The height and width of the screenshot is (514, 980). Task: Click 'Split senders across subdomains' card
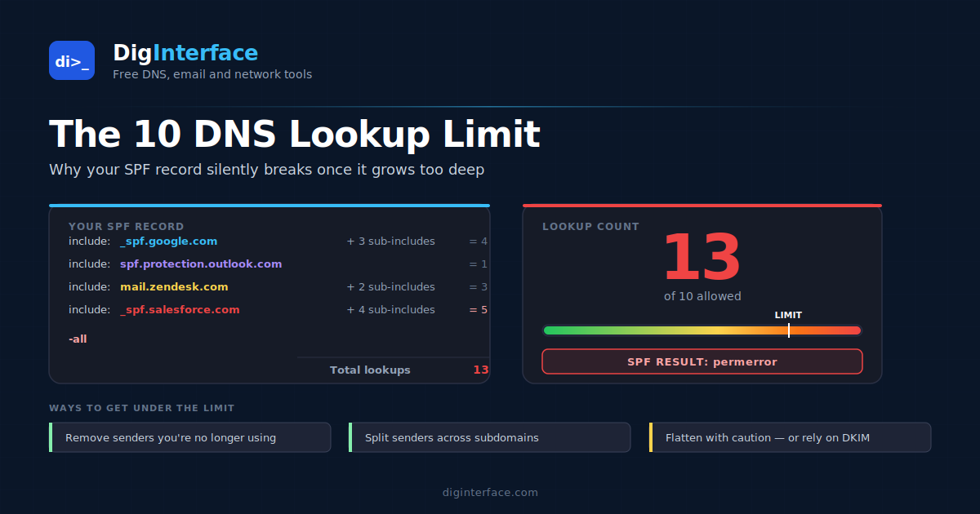point(490,437)
